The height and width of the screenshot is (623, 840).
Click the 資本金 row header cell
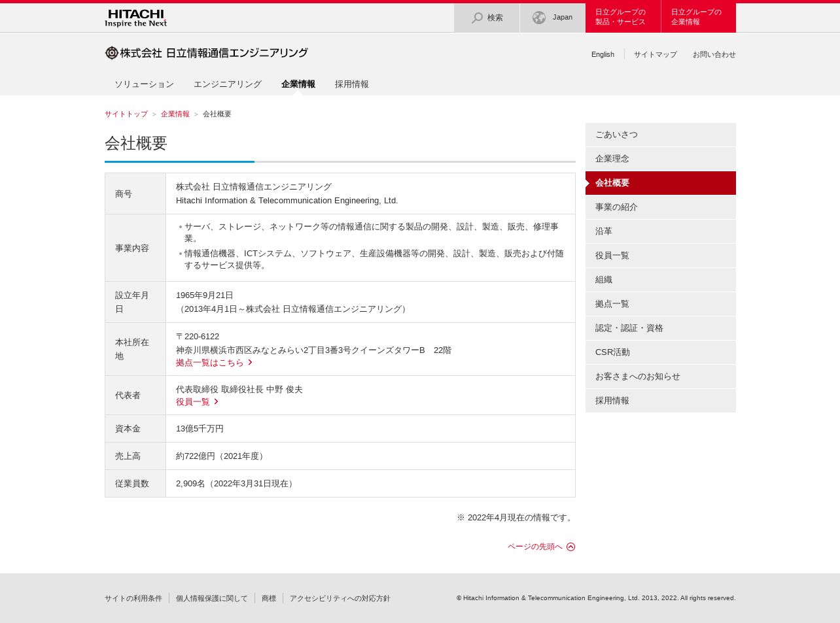tap(135, 429)
